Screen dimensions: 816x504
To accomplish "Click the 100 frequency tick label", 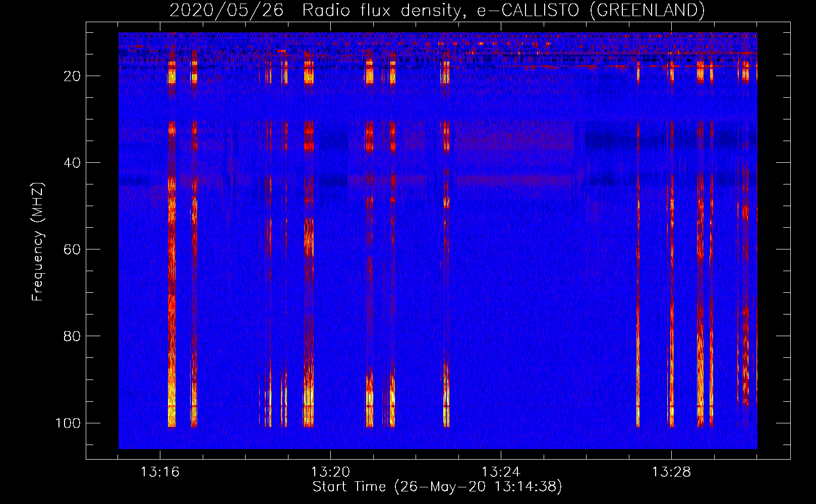I will pos(68,423).
